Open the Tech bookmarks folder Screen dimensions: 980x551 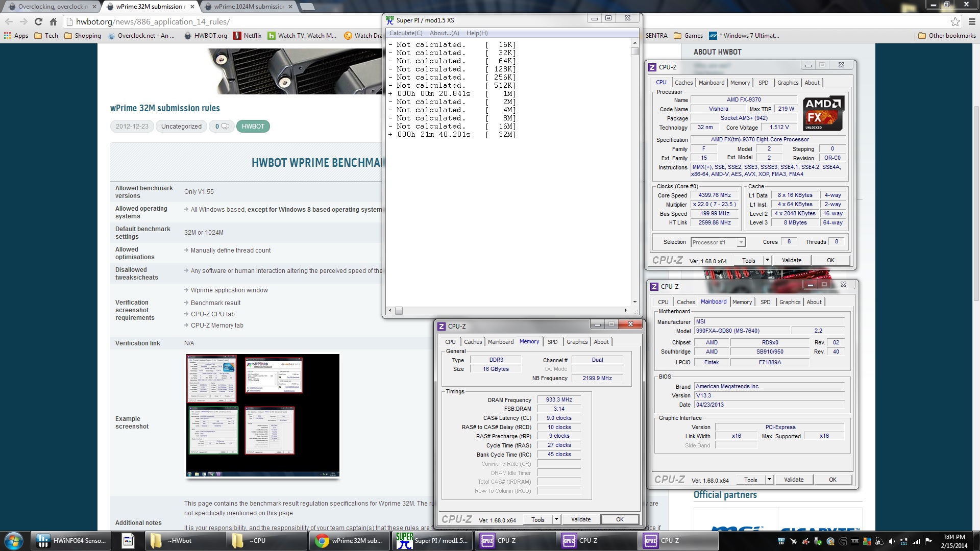(46, 36)
